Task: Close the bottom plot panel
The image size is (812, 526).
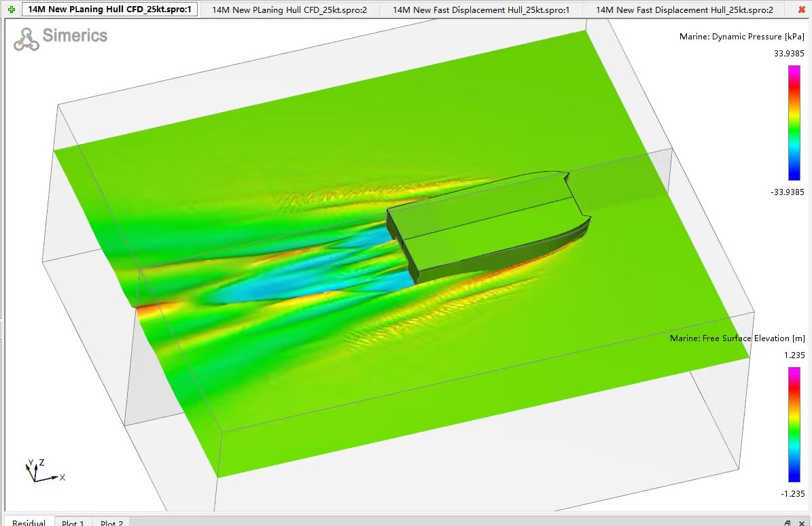Action: click(802, 523)
